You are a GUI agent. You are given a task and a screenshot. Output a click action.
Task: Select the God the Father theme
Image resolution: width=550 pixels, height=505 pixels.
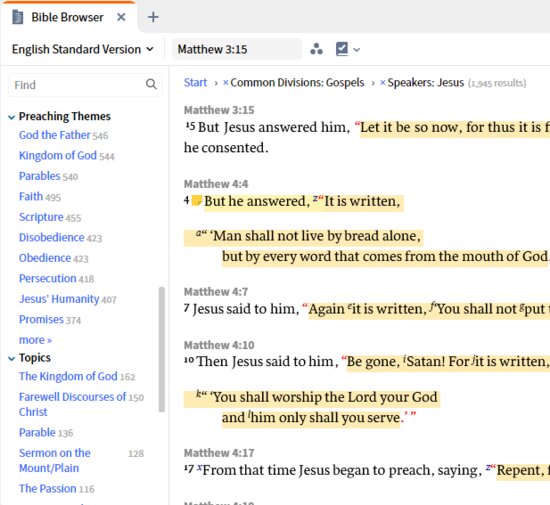pyautogui.click(x=54, y=135)
